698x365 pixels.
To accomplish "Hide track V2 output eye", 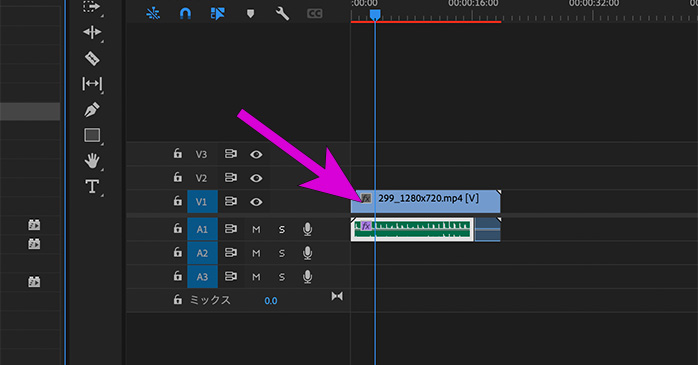I will [x=256, y=178].
